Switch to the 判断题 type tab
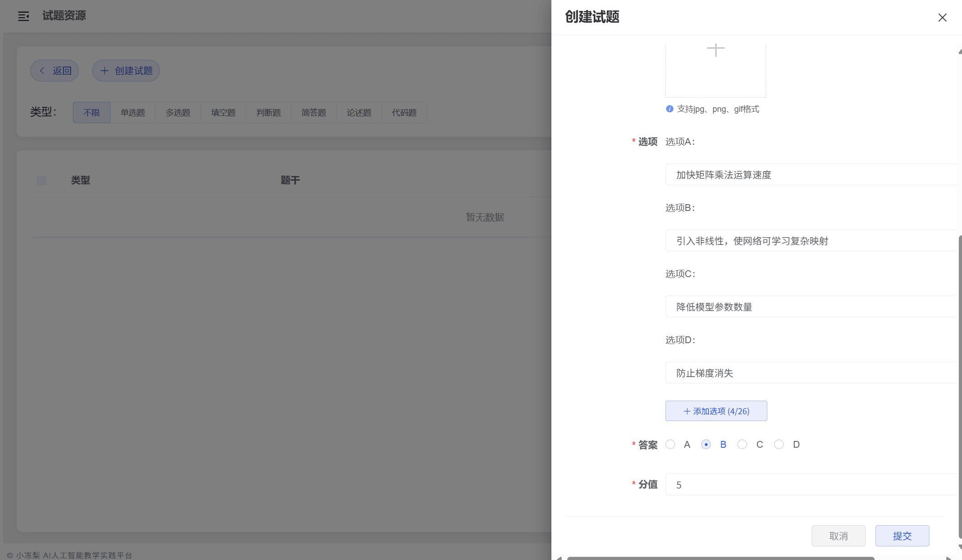This screenshot has width=962, height=560. coord(268,113)
